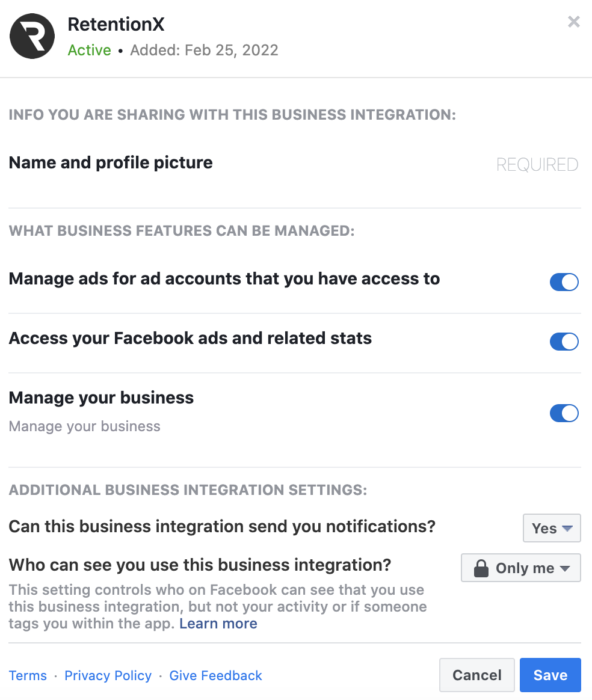This screenshot has width=592, height=700.
Task: Open Learn more about integration visibility
Action: pyautogui.click(x=218, y=623)
